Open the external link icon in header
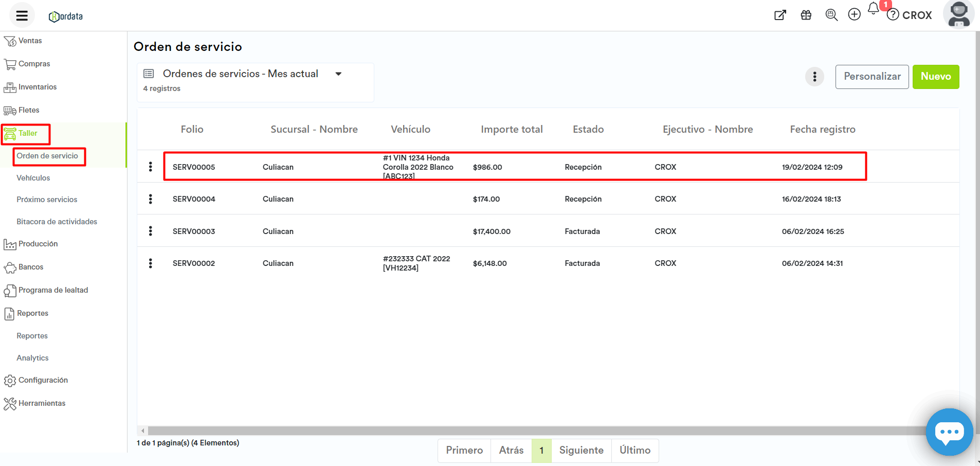Viewport: 980px width, 466px height. (x=780, y=15)
